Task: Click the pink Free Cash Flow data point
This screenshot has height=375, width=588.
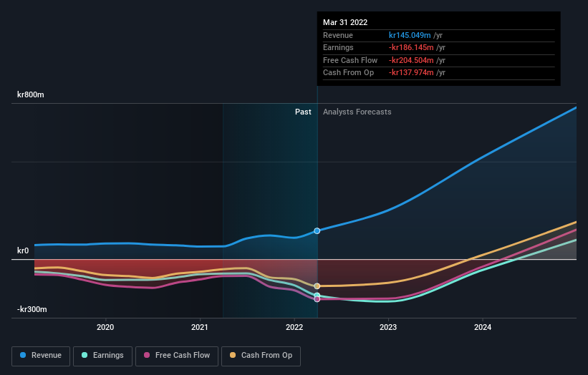Action: point(317,299)
